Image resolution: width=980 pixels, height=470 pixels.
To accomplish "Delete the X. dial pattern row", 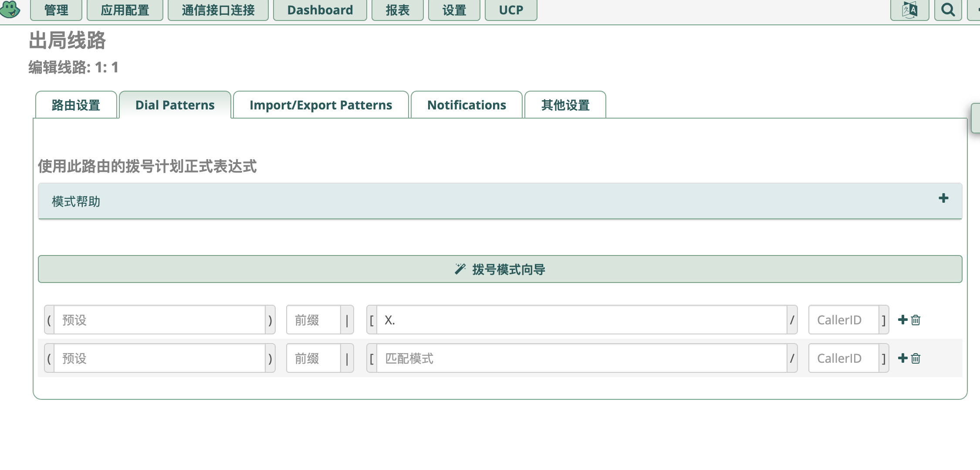I will pos(916,320).
